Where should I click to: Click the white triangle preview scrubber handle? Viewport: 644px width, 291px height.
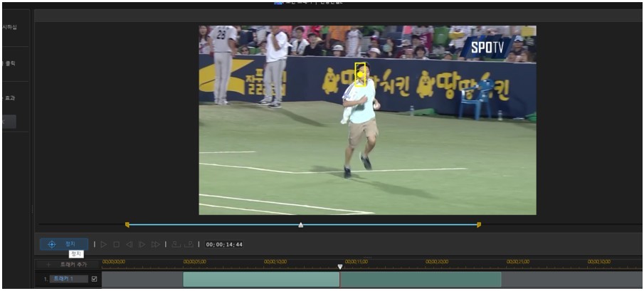tap(300, 225)
